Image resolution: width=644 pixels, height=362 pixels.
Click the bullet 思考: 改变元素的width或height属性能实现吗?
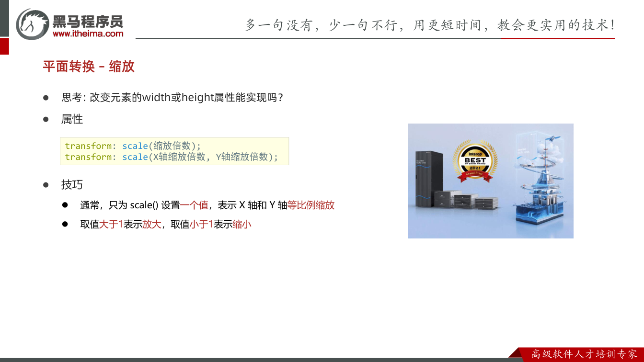[172, 97]
